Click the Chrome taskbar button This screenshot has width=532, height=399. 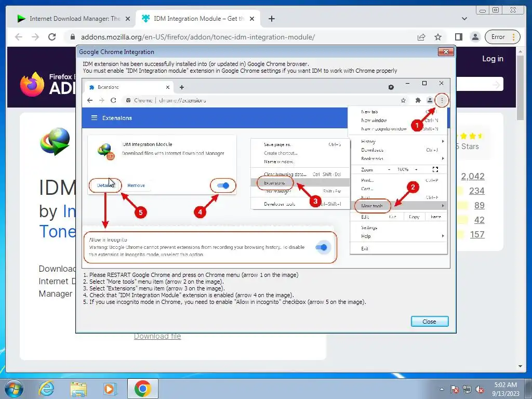pos(142,389)
